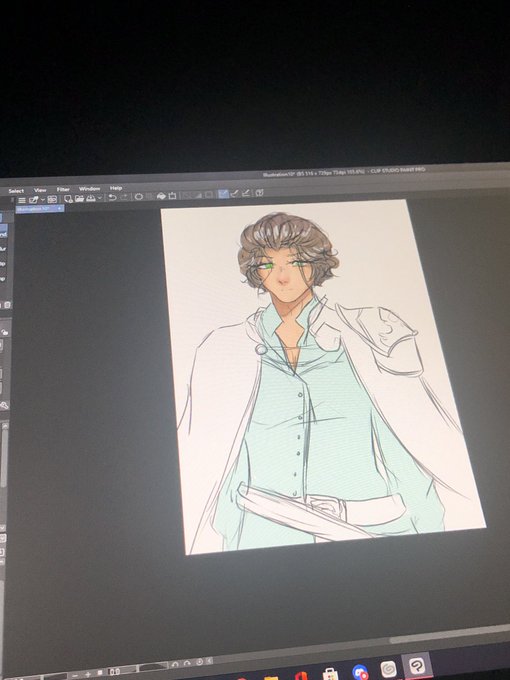Open Microsoft Store from the taskbar
Image resolution: width=510 pixels, height=680 pixels.
coord(330,674)
